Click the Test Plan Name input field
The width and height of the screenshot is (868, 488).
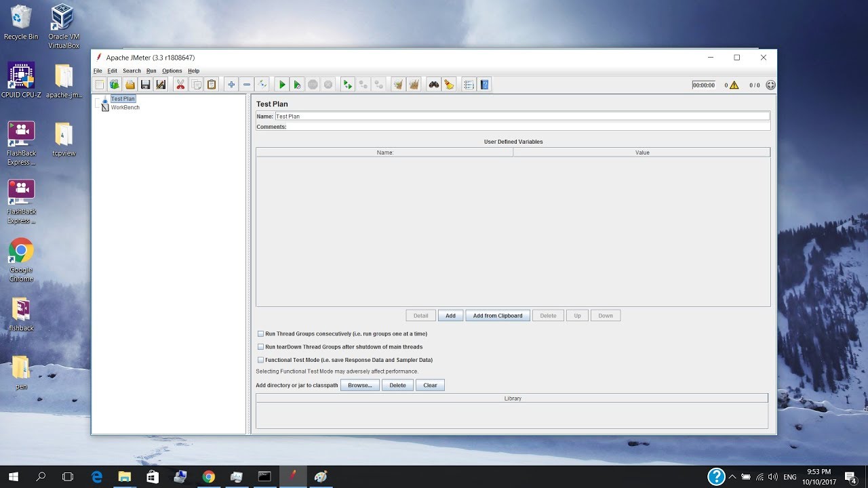[x=522, y=116]
